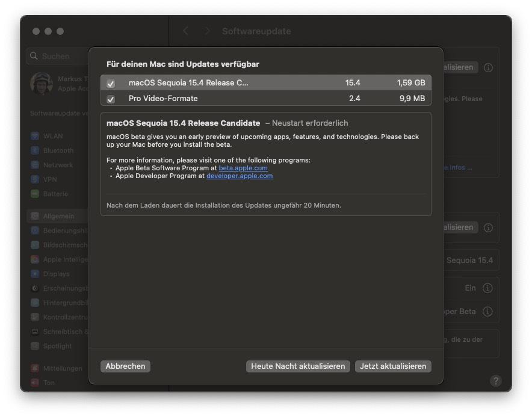This screenshot has width=532, height=417.
Task: Click the Abbrechen button
Action: click(125, 366)
